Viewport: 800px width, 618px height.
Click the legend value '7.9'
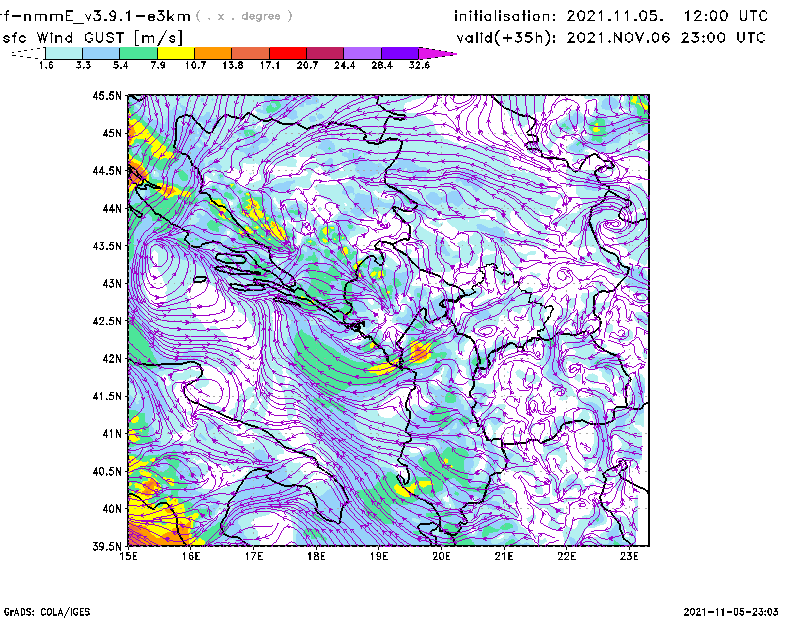[158, 65]
